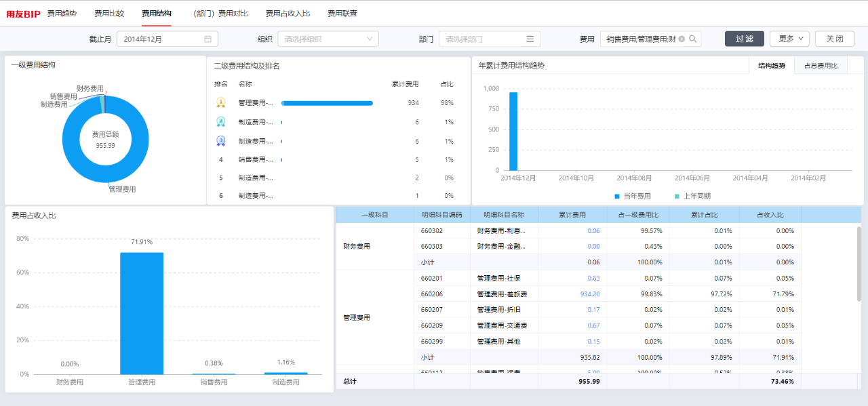Image resolution: width=868 pixels, height=406 pixels.
Task: Open the 更多 dropdown menu
Action: pos(789,39)
